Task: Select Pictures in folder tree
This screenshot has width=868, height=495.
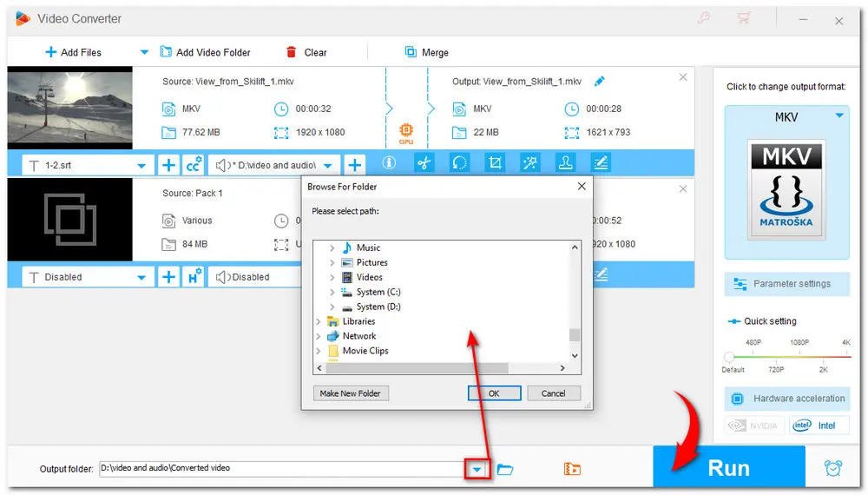Action: click(372, 262)
